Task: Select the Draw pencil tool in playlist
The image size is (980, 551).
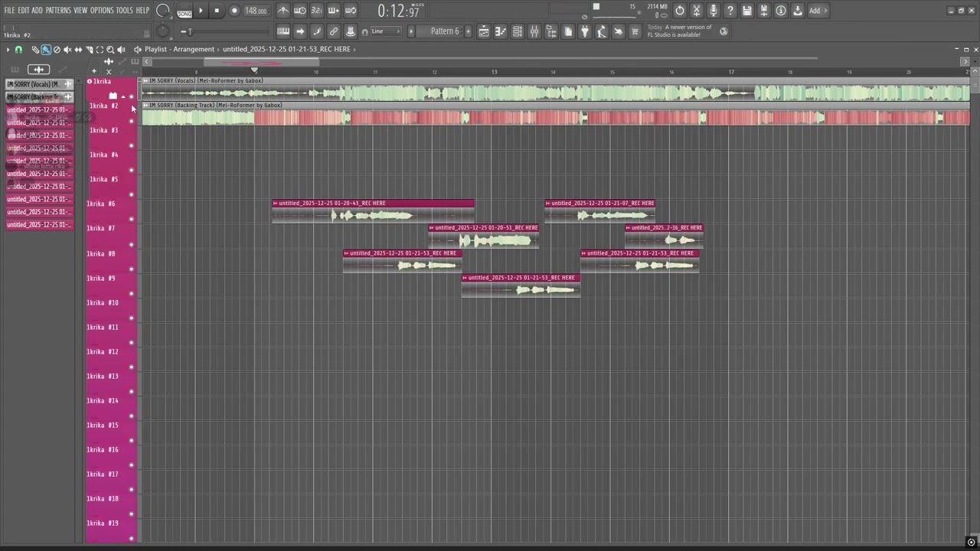Action: 35,50
